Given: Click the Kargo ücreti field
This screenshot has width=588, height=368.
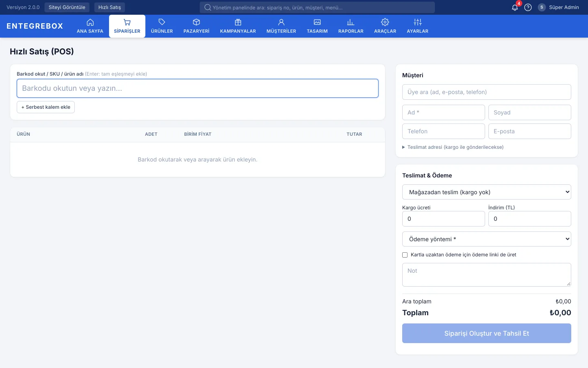Looking at the screenshot, I should 443,219.
